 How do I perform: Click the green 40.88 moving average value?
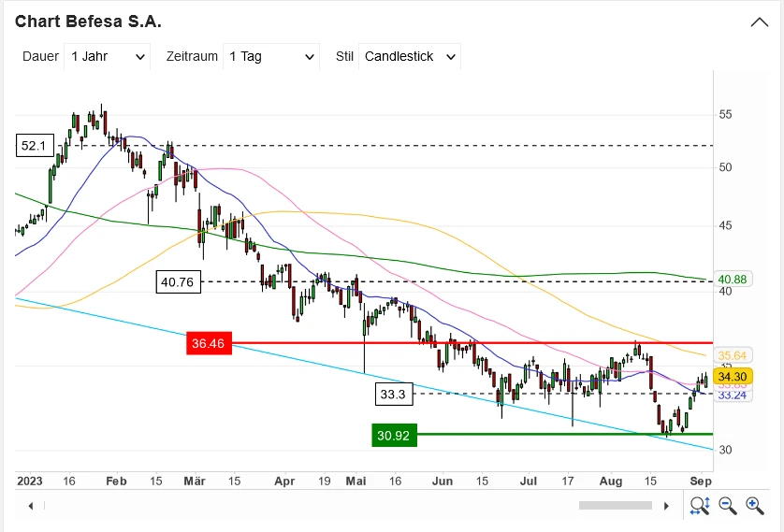pyautogui.click(x=732, y=279)
